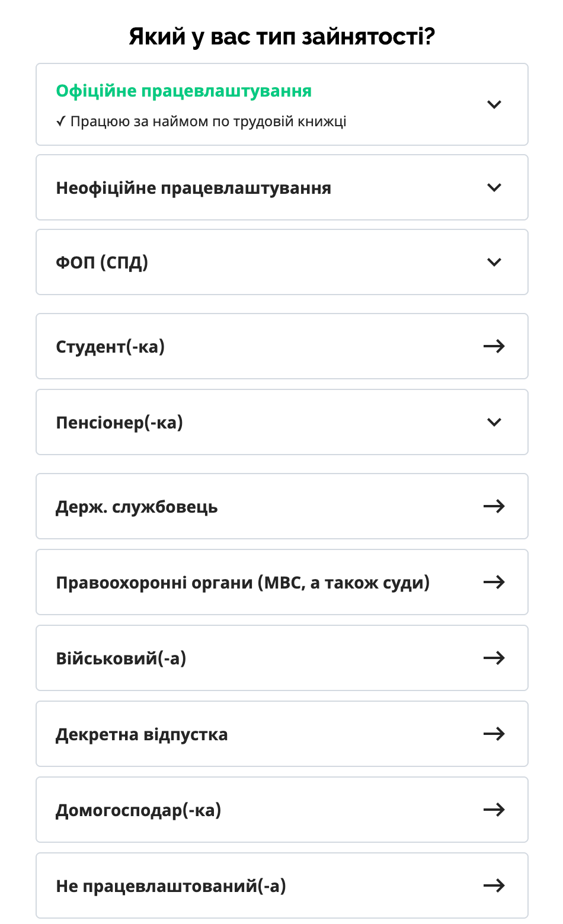The width and height of the screenshot is (563, 924).
Task: Click arrow icon for Держ. службовець
Action: point(494,506)
